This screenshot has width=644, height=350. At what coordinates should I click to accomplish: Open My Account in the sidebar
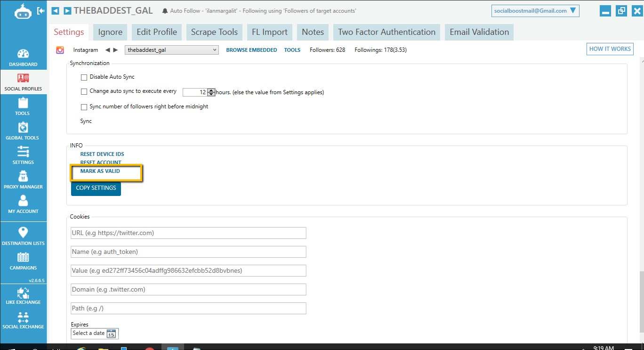[23, 204]
